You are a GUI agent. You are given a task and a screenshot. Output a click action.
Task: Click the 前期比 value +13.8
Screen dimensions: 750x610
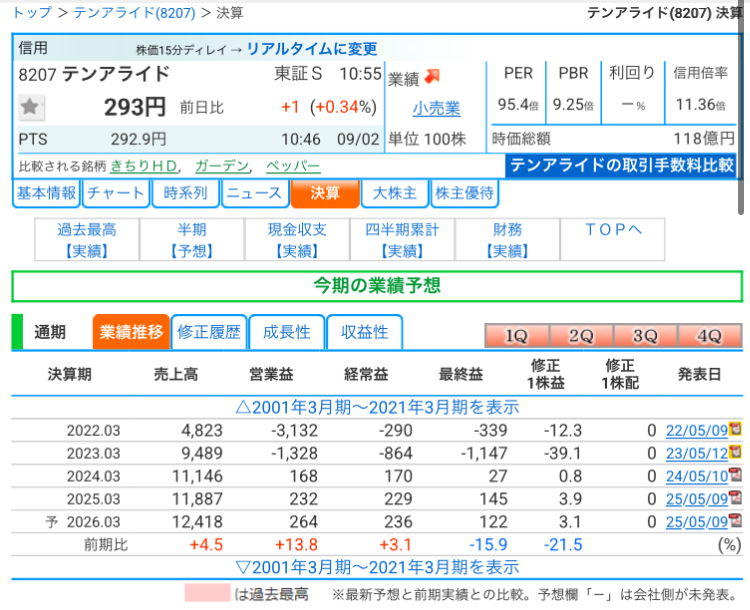point(296,545)
